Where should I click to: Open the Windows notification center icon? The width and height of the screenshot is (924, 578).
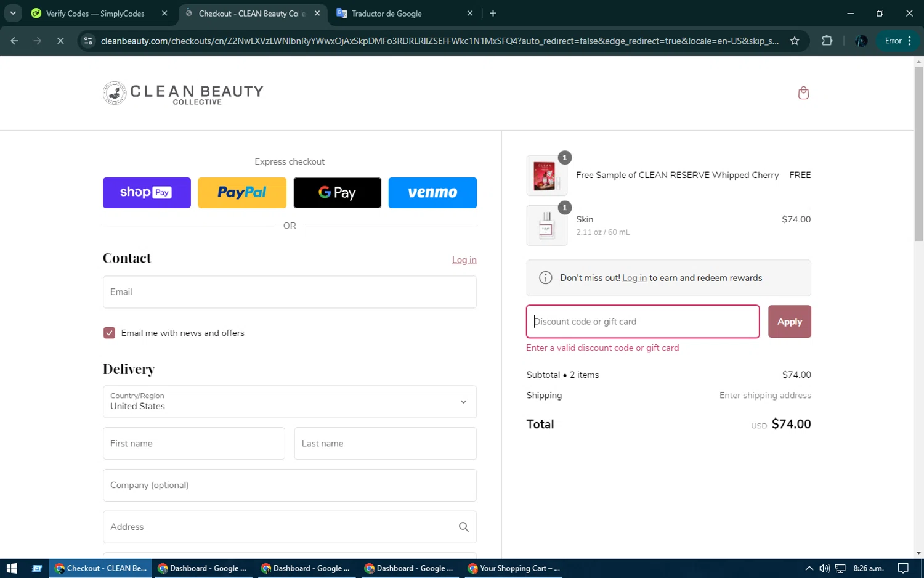click(x=903, y=568)
